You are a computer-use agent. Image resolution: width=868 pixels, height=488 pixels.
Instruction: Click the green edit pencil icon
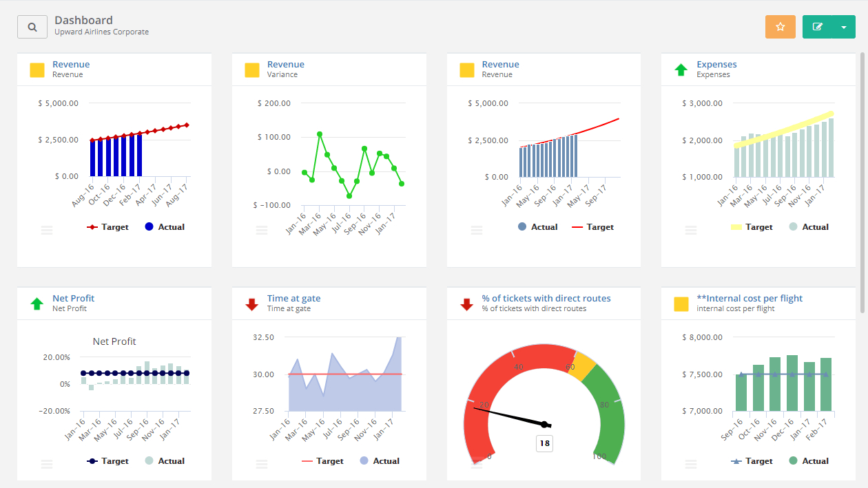click(x=817, y=26)
